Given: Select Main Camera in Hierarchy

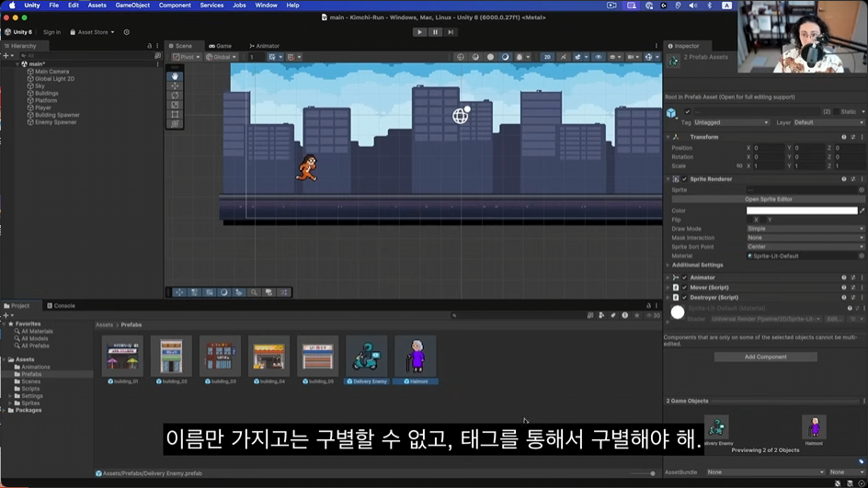Looking at the screenshot, I should click(x=52, y=72).
